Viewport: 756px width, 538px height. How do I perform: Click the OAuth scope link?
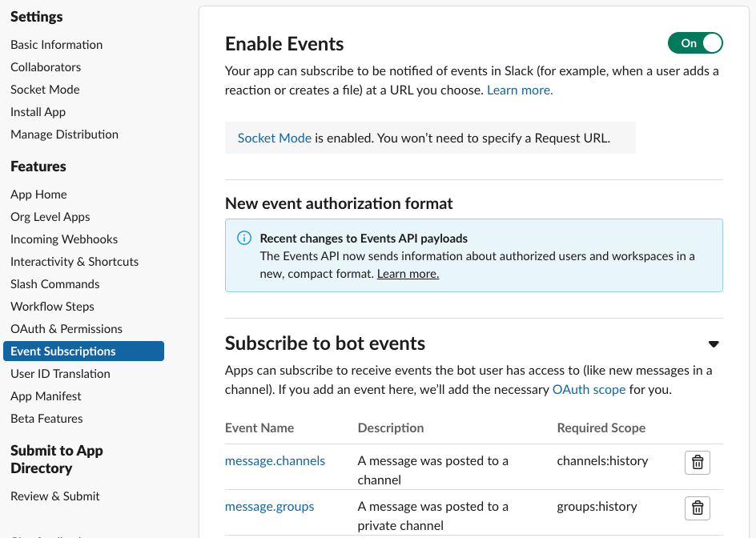(589, 389)
